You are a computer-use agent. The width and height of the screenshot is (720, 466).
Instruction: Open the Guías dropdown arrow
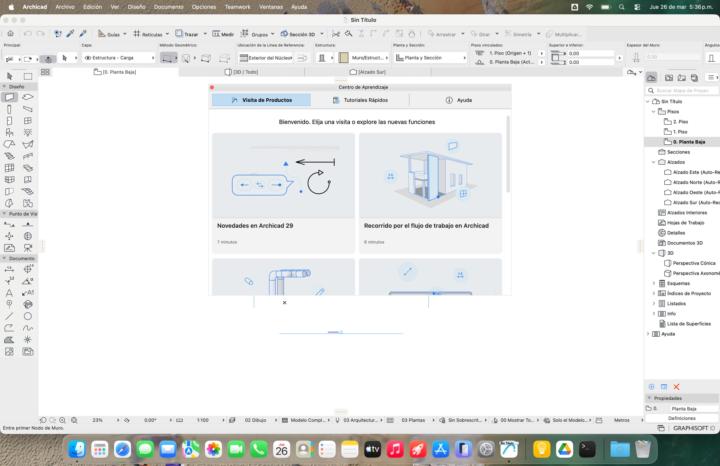coord(125,34)
